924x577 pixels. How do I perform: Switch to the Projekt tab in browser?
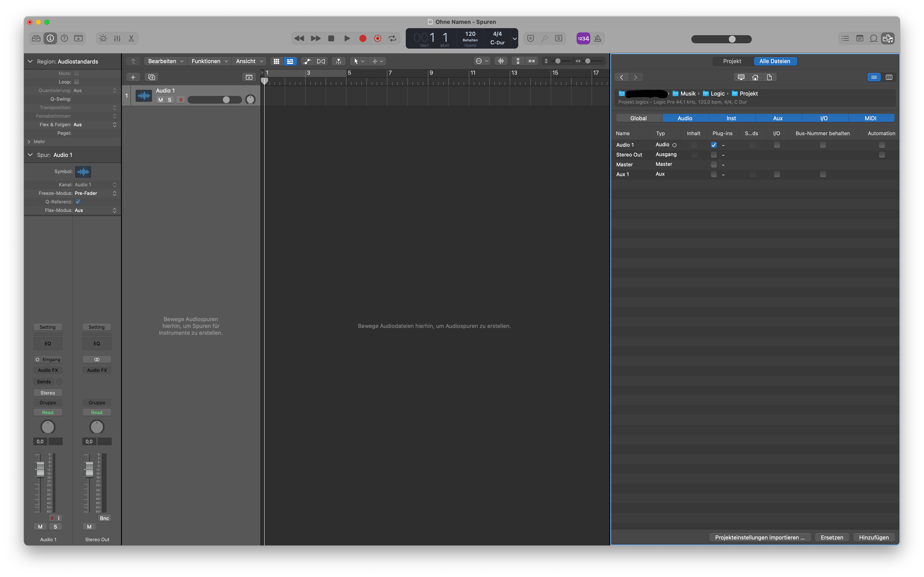[732, 61]
